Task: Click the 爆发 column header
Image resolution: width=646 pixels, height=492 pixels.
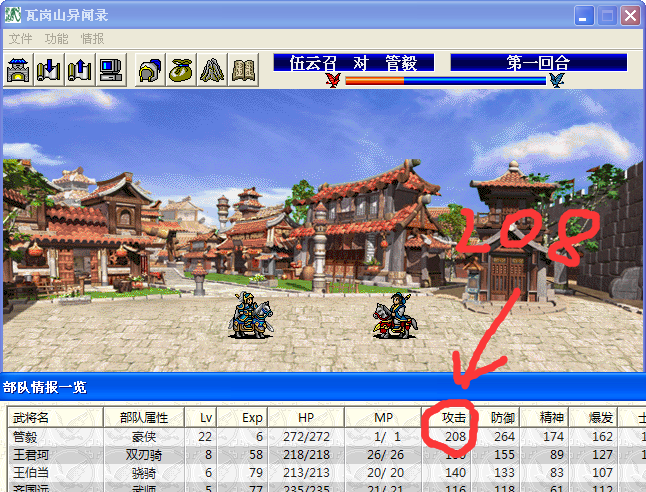Action: pos(593,418)
